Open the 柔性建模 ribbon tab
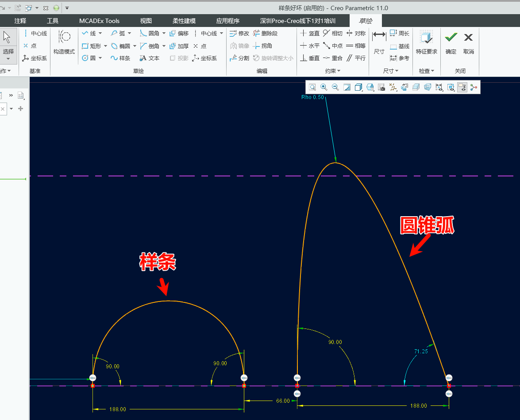The image size is (520, 420). click(184, 21)
